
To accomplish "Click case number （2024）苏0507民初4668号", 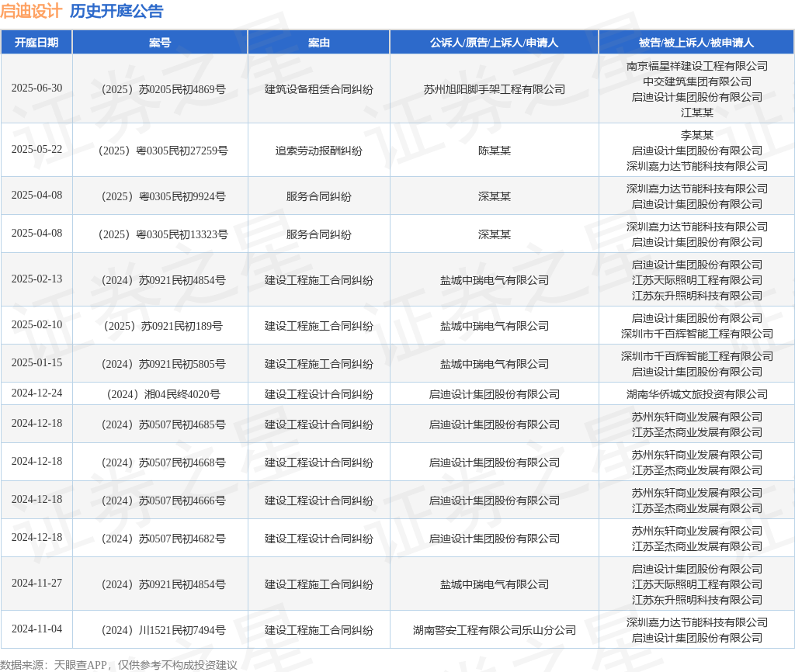I will click(x=163, y=462).
